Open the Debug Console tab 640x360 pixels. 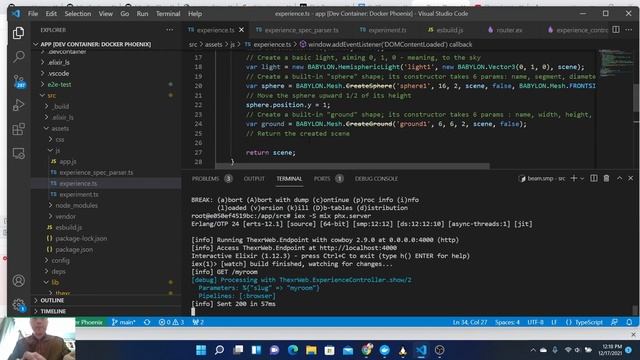coord(376,179)
